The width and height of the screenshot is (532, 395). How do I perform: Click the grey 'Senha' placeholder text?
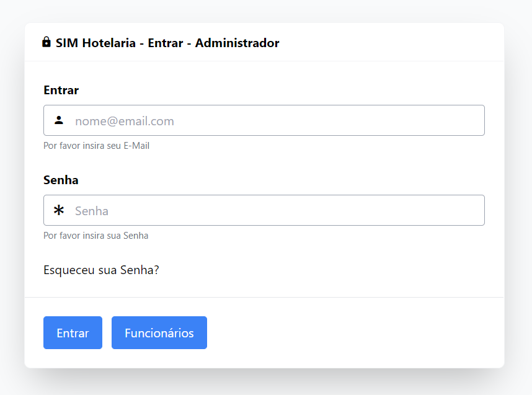(x=92, y=211)
